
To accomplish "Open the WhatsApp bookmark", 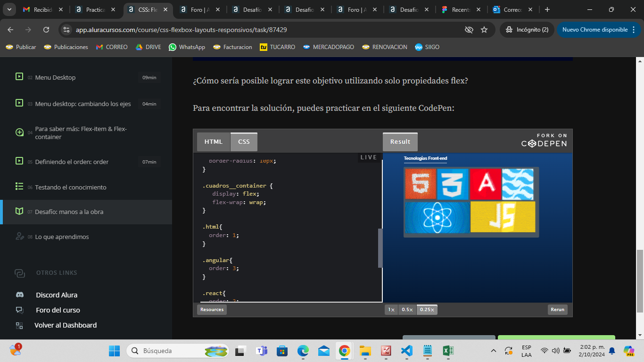I will tap(187, 47).
